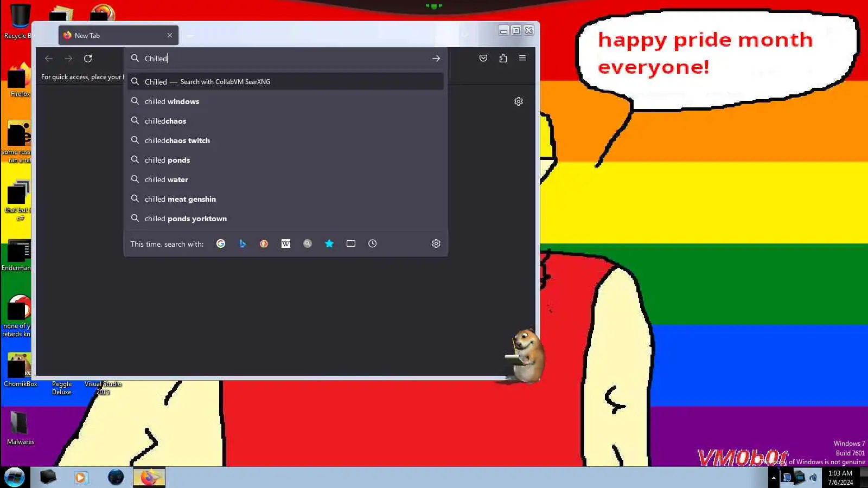Reload the page in Firefox
This screenshot has height=488, width=868.
coord(88,59)
